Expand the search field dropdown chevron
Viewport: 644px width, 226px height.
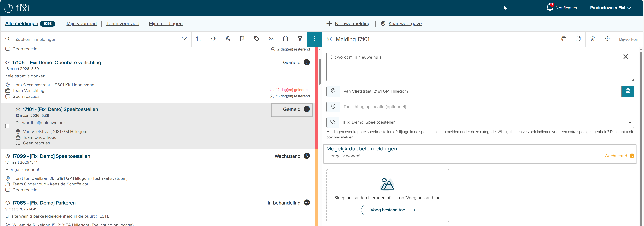click(184, 39)
